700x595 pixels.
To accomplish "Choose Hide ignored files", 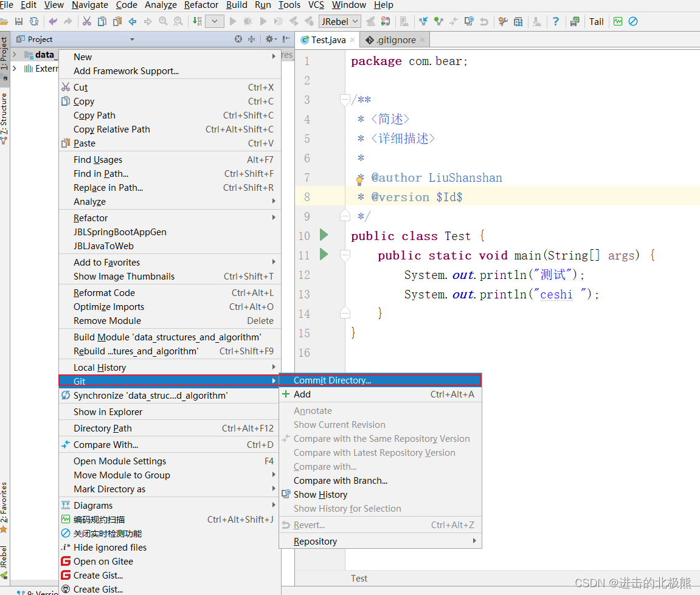I will pos(170,547).
